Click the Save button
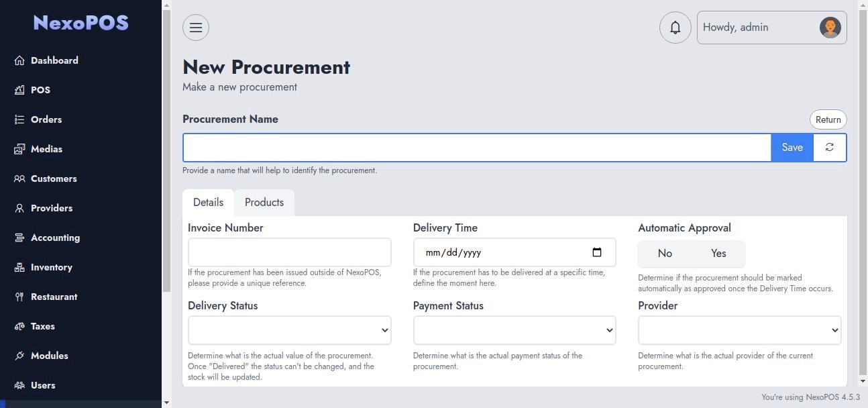Image resolution: width=868 pixels, height=408 pixels. point(792,148)
